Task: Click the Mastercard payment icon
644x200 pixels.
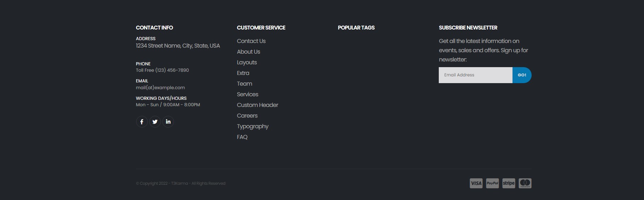Action: point(525,183)
